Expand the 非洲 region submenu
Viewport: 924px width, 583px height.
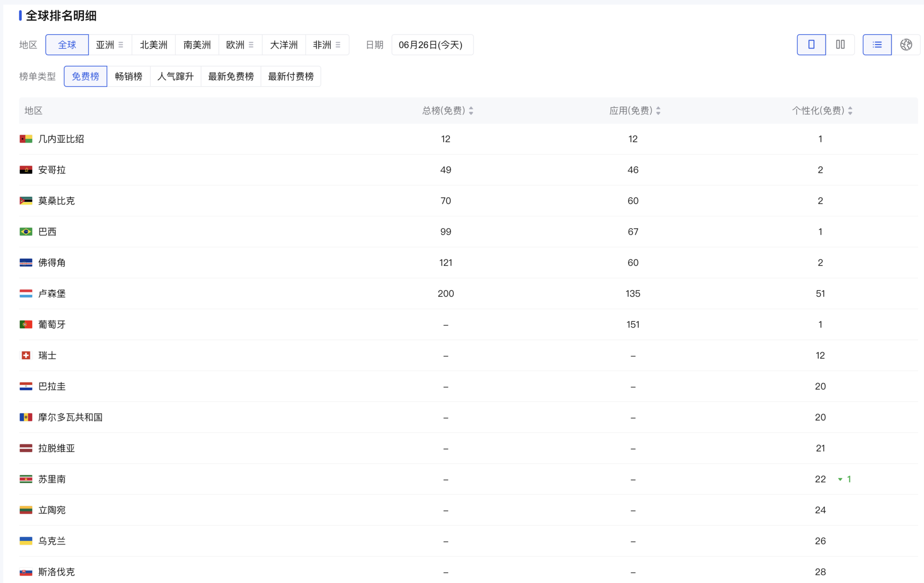(338, 45)
